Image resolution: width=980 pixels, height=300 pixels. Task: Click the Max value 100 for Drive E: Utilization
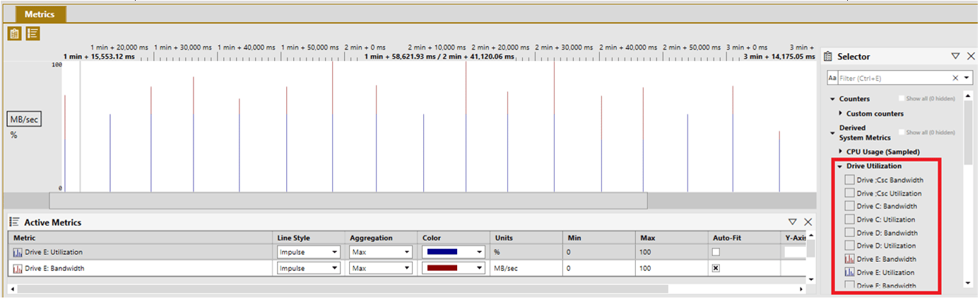(646, 252)
